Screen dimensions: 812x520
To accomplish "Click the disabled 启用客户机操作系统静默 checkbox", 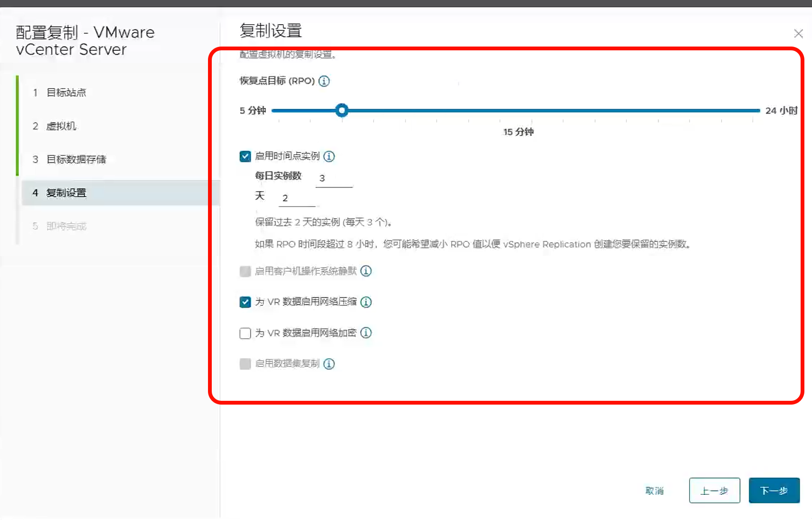I will point(245,271).
